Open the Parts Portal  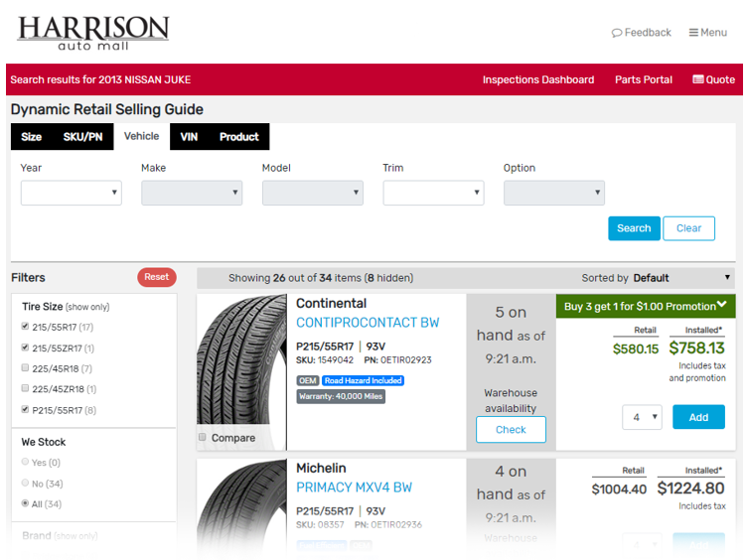point(644,79)
